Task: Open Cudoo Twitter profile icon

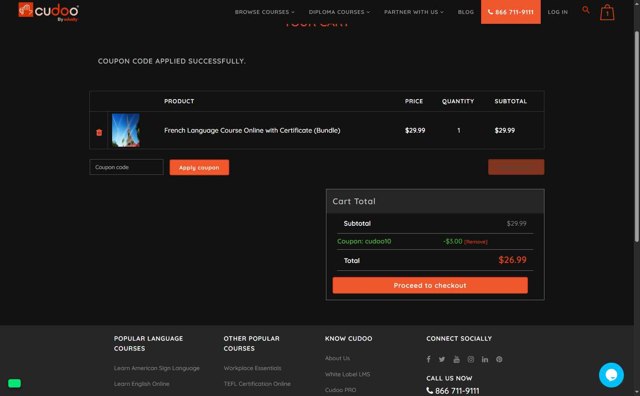Action: pos(442,359)
